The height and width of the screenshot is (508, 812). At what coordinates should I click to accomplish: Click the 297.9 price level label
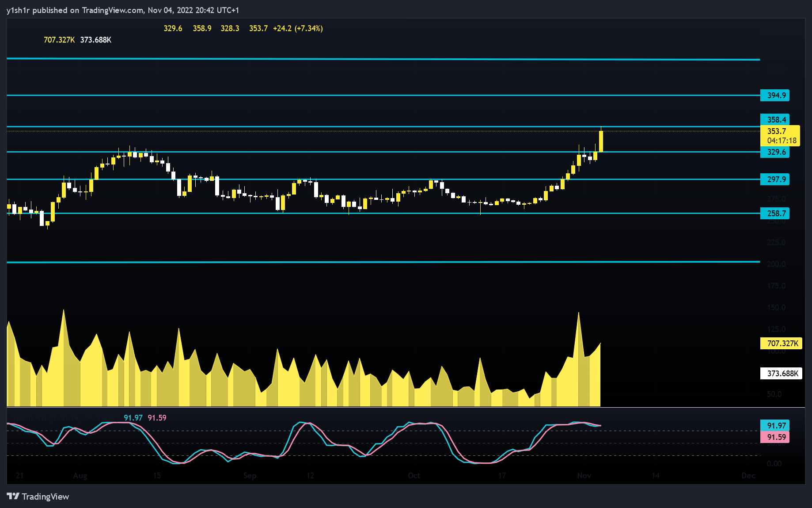click(x=775, y=180)
